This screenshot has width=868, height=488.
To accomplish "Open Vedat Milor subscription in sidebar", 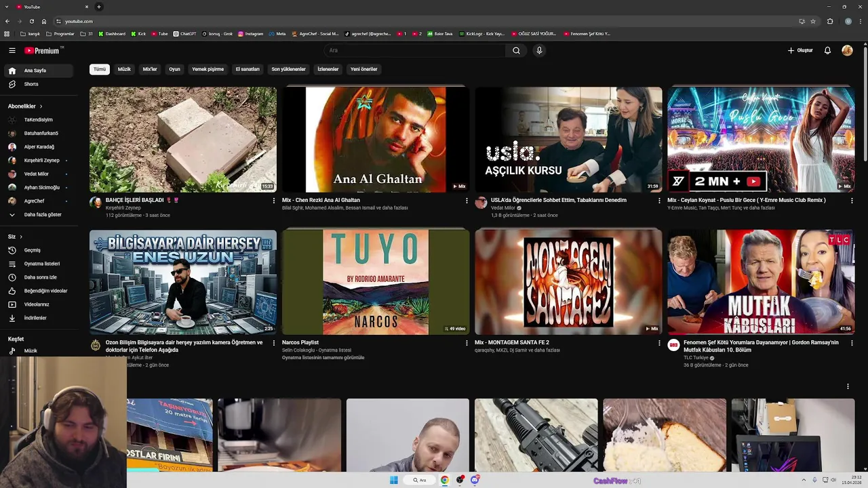I will coord(38,174).
